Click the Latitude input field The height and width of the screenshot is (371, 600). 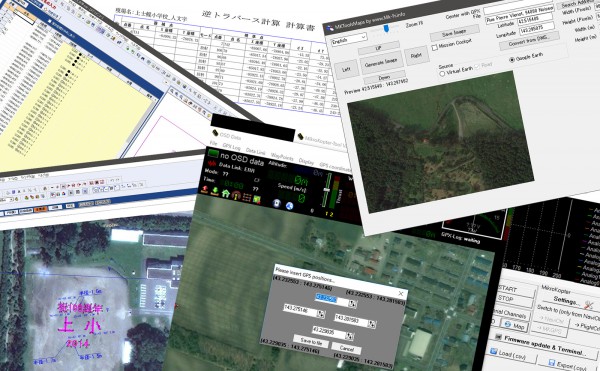click(x=534, y=18)
